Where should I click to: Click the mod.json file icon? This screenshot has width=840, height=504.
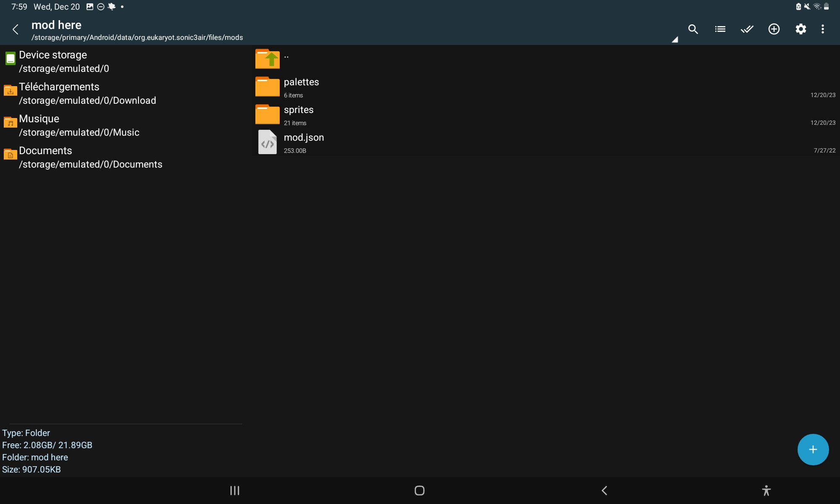(x=268, y=142)
